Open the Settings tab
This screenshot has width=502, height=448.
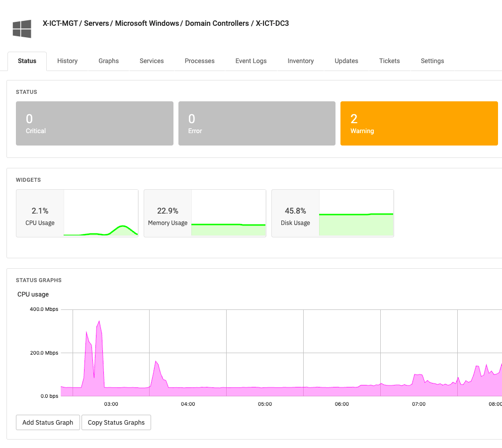click(432, 61)
